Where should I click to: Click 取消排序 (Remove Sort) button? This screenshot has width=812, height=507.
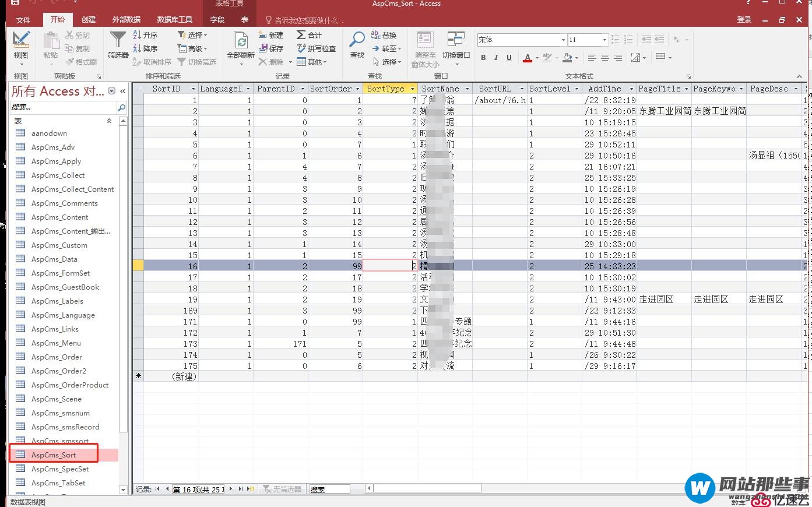[x=152, y=62]
